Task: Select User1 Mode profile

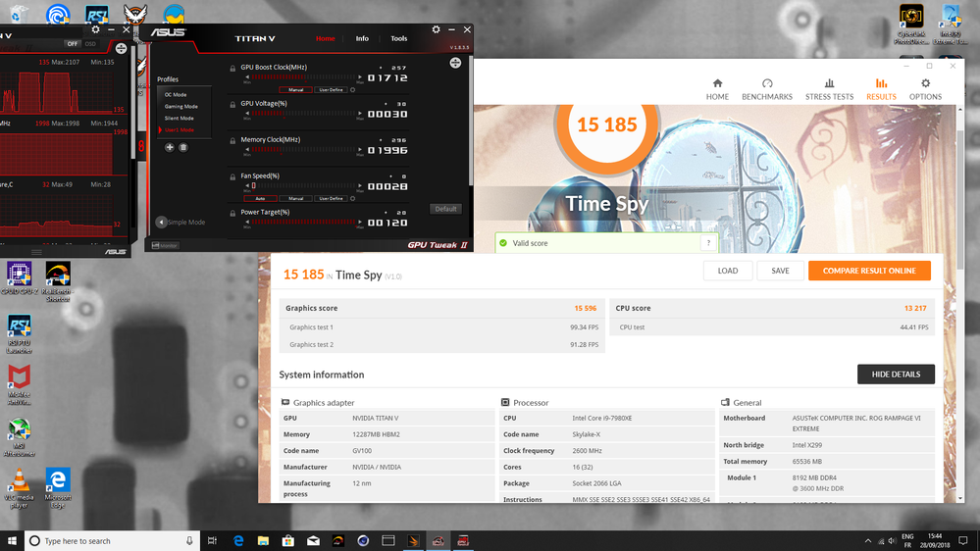Action: pyautogui.click(x=179, y=130)
